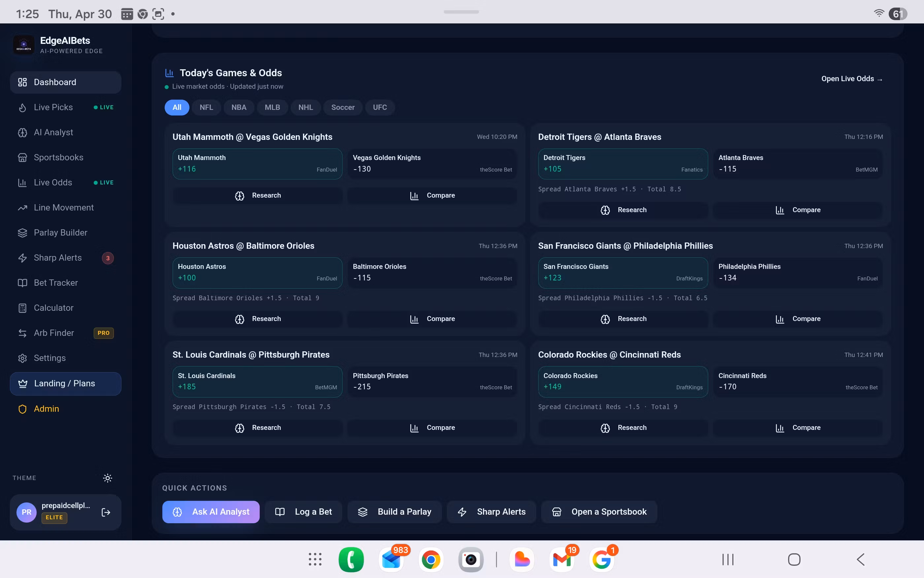Open Dashboard in the sidebar
Screen dimensions: 924x578
(65, 82)
